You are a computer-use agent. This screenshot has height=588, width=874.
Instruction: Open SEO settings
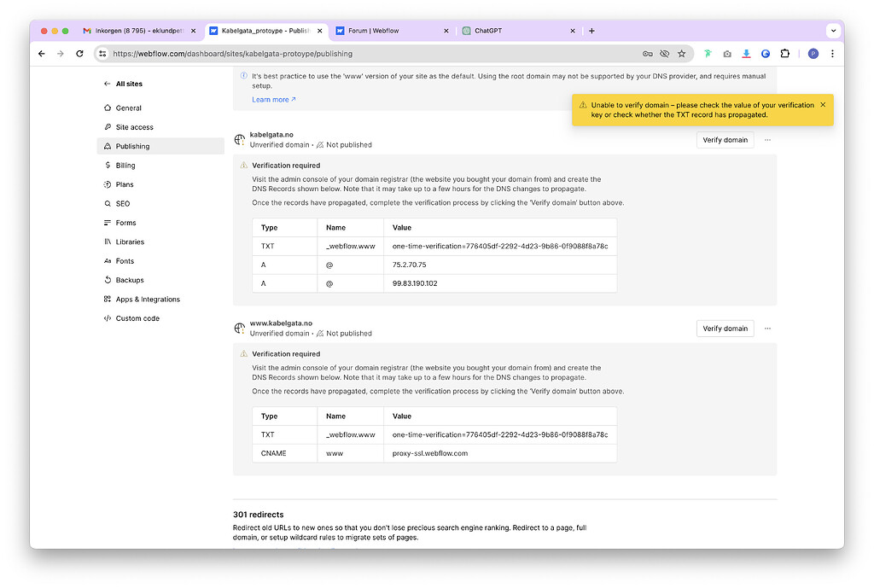[x=160, y=203]
